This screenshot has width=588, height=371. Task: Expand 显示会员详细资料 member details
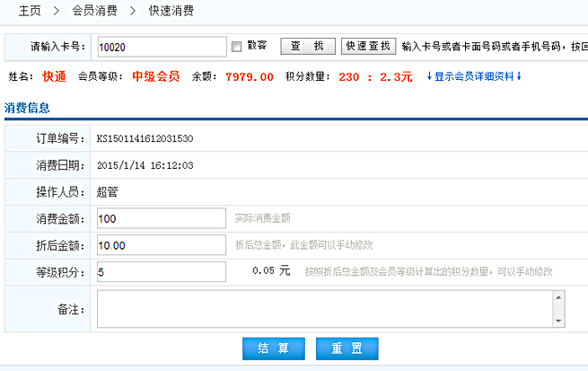(473, 76)
